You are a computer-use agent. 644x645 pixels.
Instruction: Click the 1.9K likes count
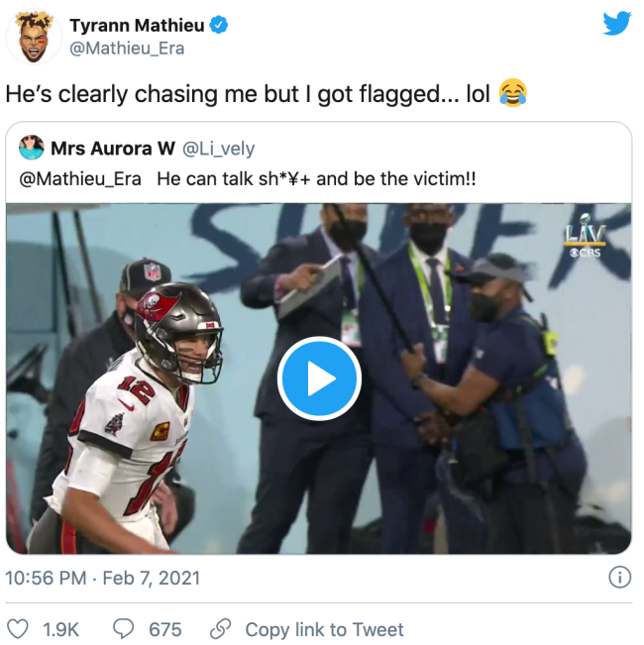click(60, 629)
